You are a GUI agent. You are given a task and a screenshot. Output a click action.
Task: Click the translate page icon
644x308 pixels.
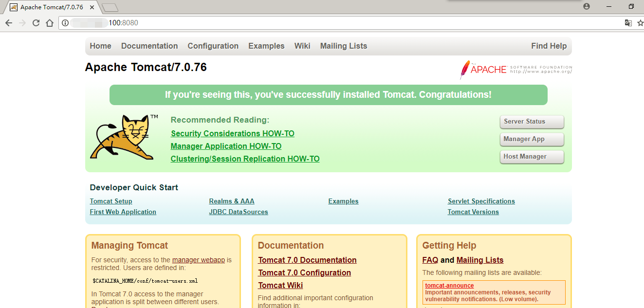(628, 23)
